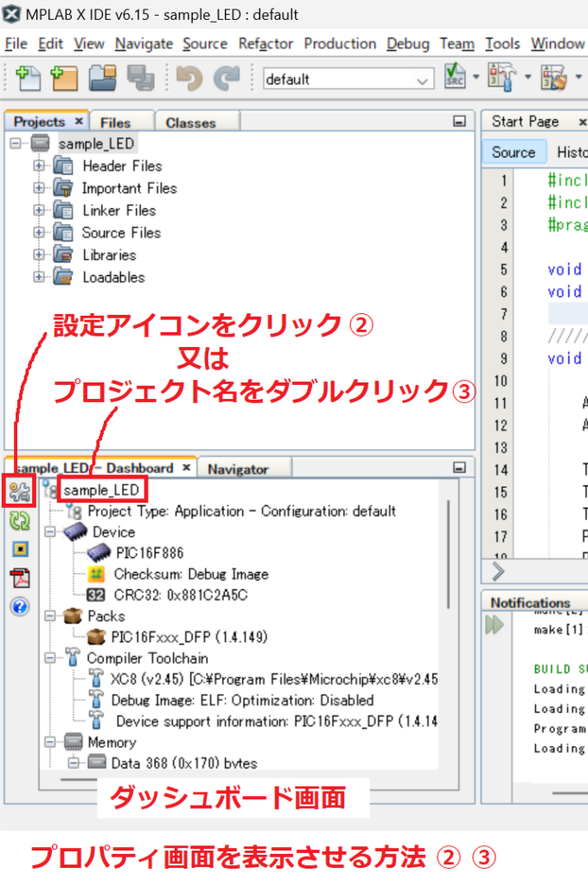The image size is (588, 886).
Task: Select the Libraries folder icon
Action: point(63,255)
